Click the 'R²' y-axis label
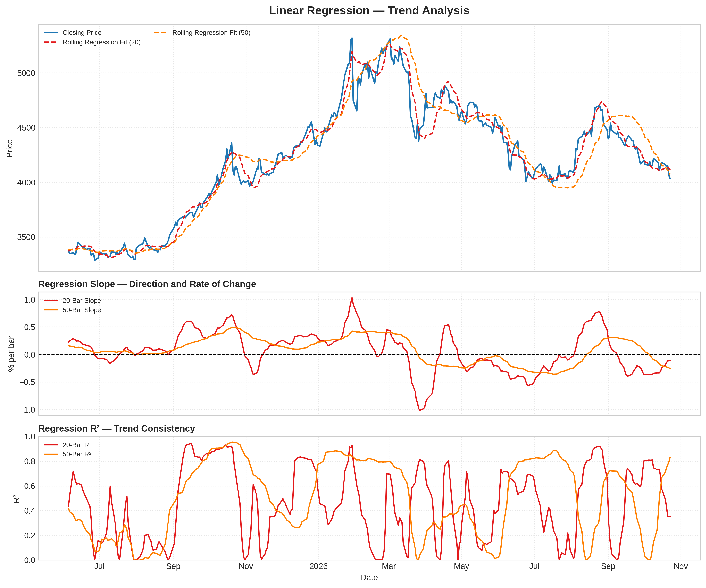The width and height of the screenshot is (706, 588). click(x=16, y=499)
